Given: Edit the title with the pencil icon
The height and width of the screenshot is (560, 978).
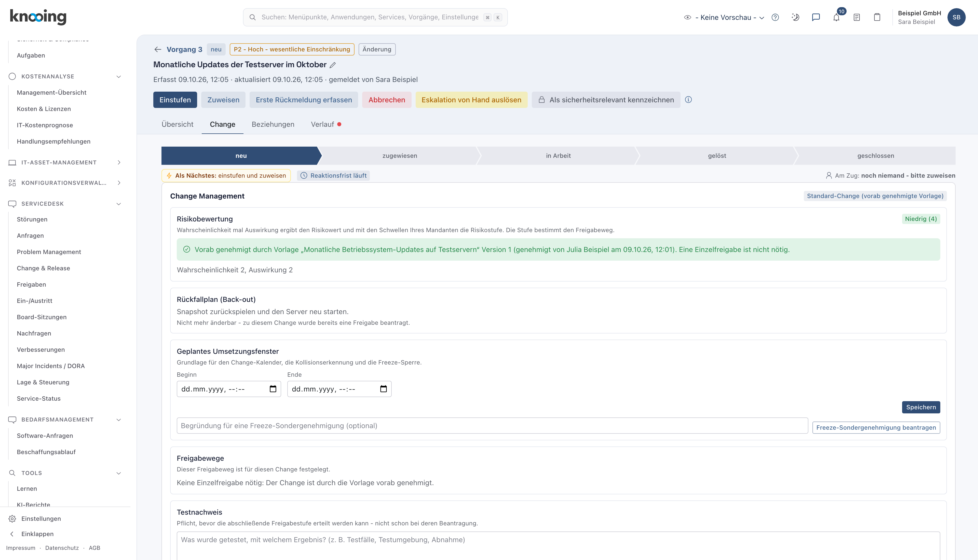Looking at the screenshot, I should point(333,65).
